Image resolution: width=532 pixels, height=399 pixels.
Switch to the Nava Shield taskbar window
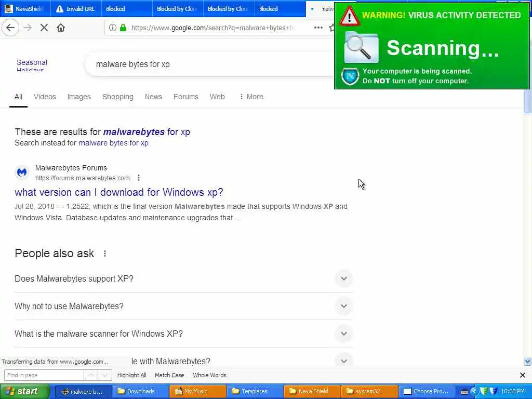click(x=312, y=392)
